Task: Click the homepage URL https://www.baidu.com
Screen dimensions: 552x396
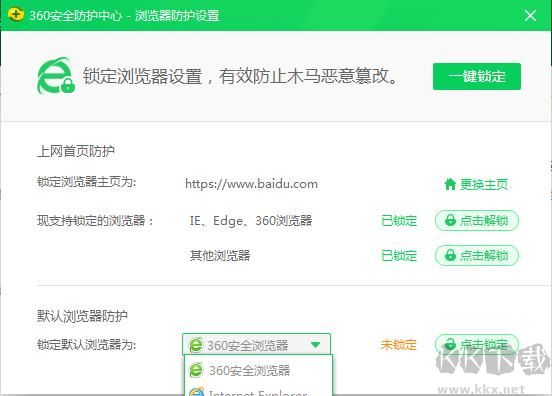Action: (251, 184)
